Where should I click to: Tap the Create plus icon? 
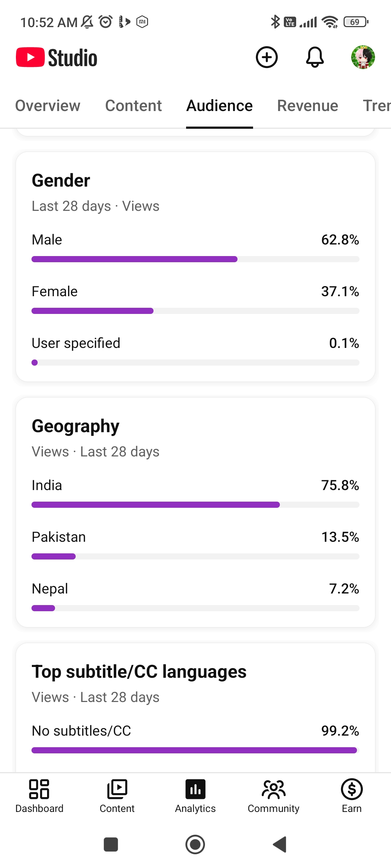267,57
